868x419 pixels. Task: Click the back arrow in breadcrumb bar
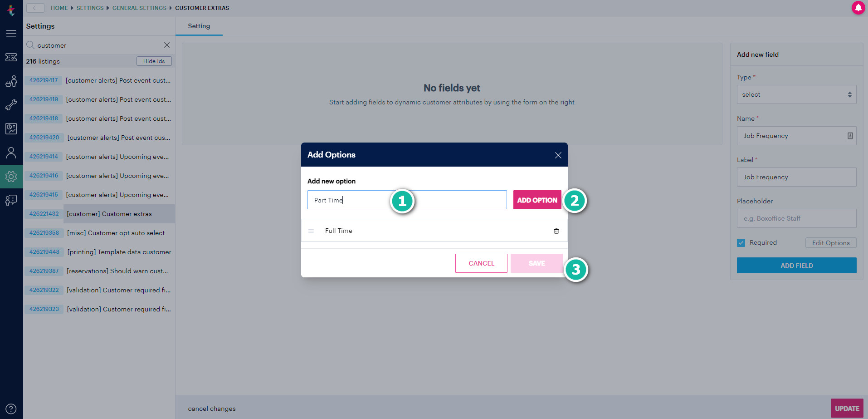(35, 8)
